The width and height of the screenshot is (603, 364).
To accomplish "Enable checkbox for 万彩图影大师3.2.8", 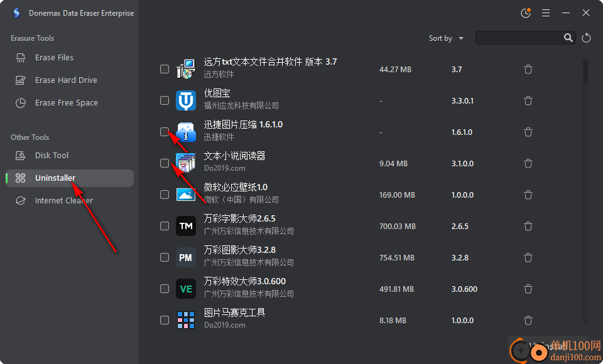I will pos(165,257).
